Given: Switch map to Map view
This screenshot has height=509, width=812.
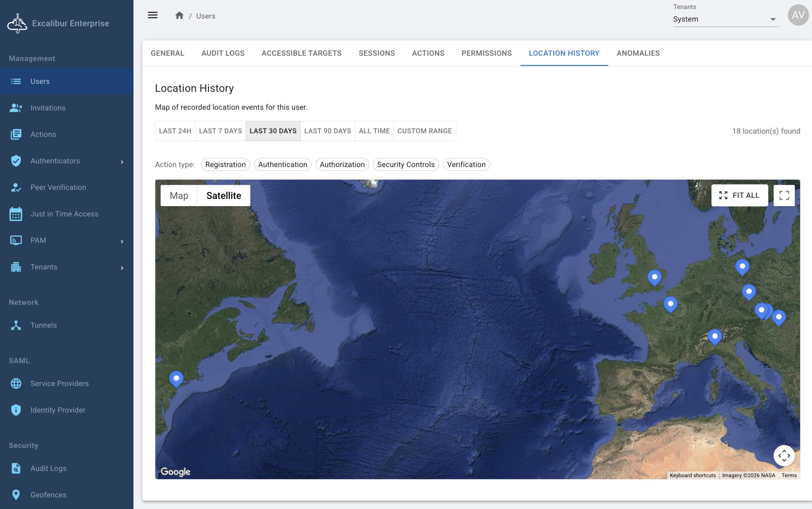Looking at the screenshot, I should pos(179,195).
